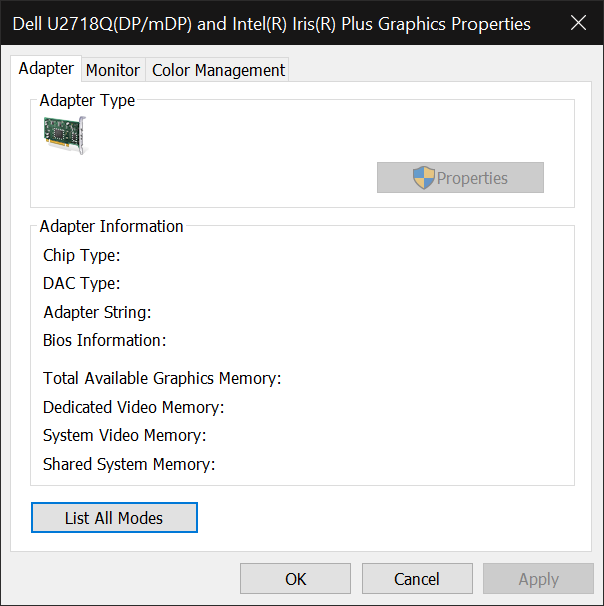Click Shared System Memory label

pos(129,464)
